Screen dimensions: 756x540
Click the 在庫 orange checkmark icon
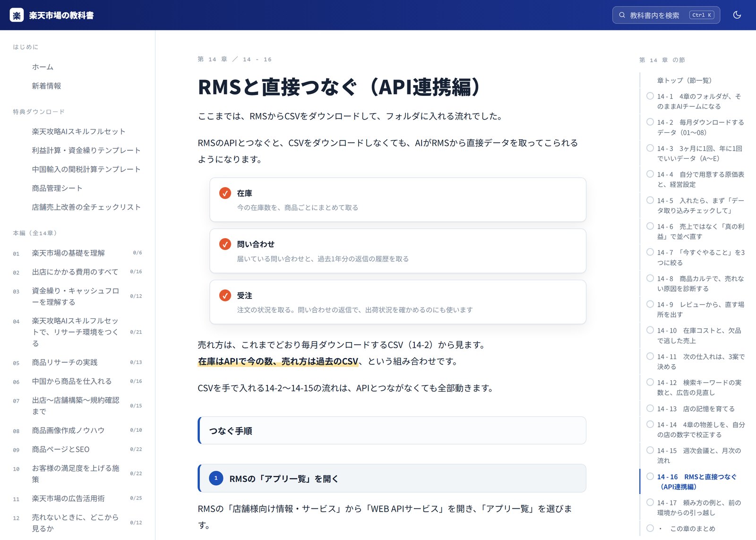pyautogui.click(x=225, y=193)
